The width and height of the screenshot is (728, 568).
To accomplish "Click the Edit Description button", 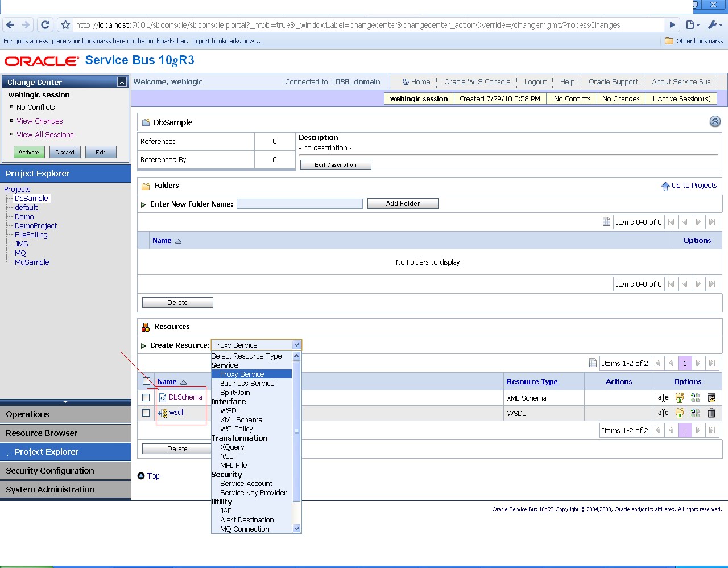I will pos(336,165).
